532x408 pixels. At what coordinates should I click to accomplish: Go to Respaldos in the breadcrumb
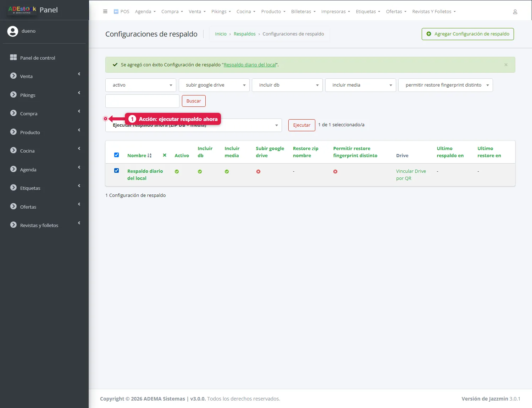coord(245,34)
